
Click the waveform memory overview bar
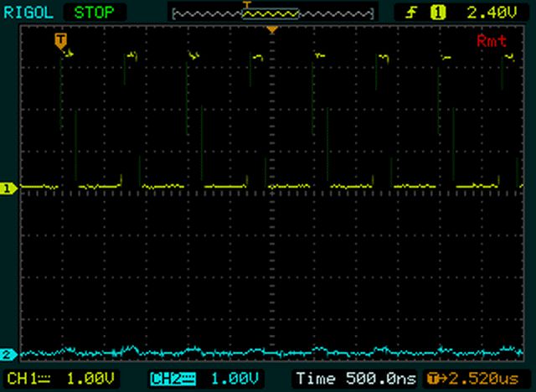(273, 14)
